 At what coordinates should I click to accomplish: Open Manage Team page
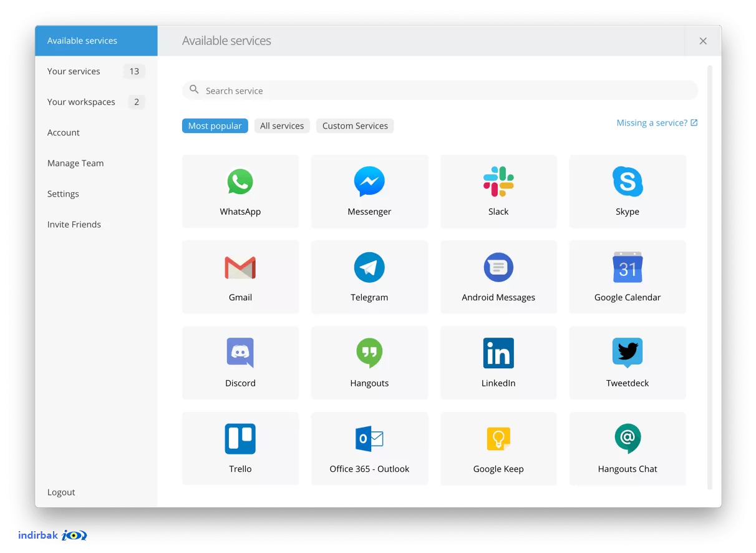point(96,163)
